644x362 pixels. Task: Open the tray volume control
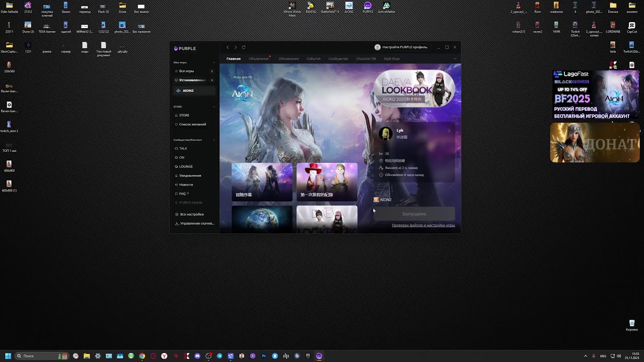(x=619, y=356)
